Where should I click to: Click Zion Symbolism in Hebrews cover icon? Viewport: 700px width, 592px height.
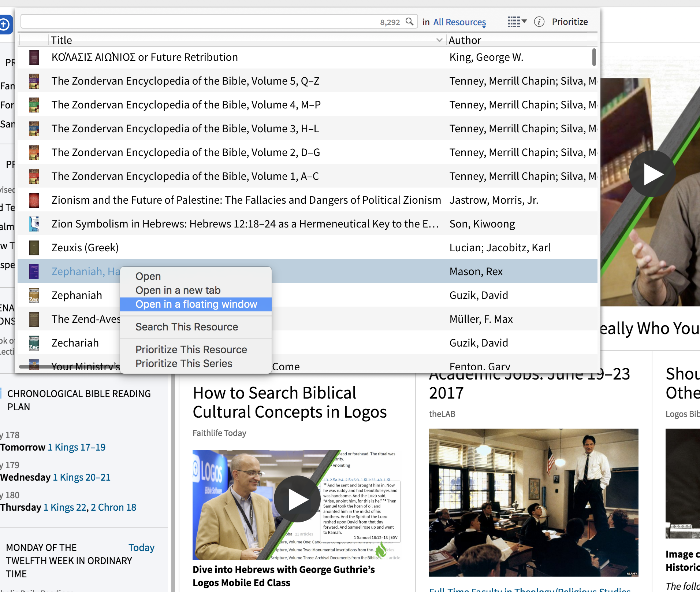(x=34, y=224)
